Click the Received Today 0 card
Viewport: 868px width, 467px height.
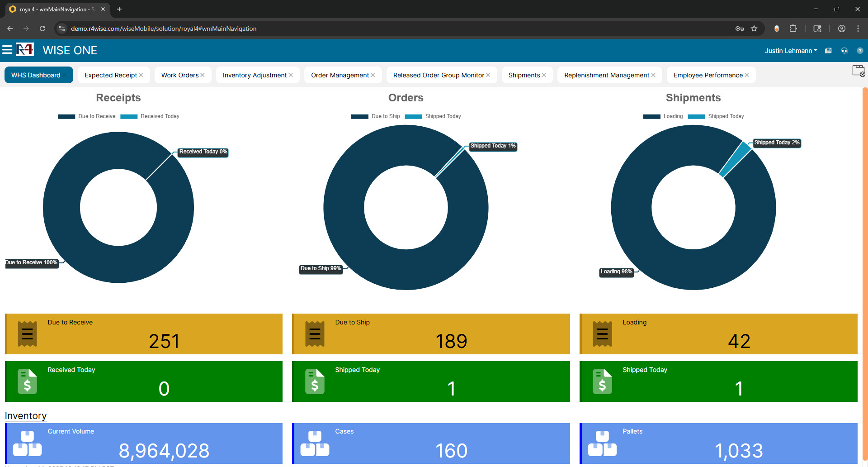(x=144, y=381)
